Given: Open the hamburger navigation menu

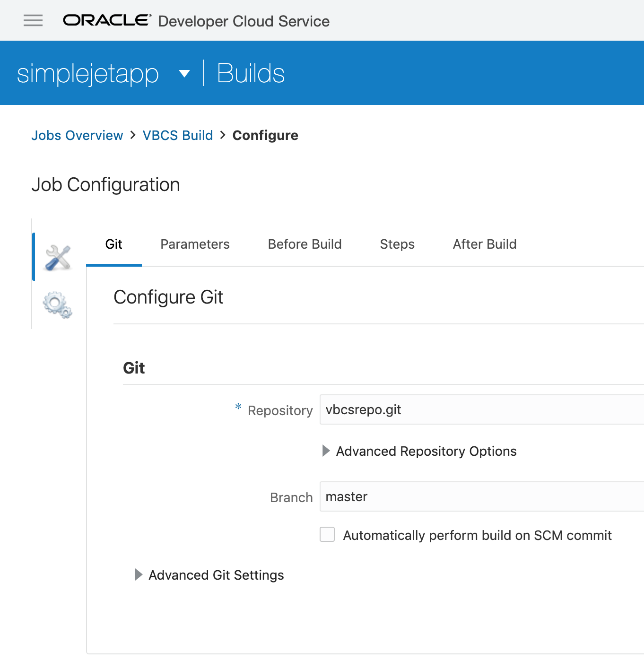Looking at the screenshot, I should (32, 20).
